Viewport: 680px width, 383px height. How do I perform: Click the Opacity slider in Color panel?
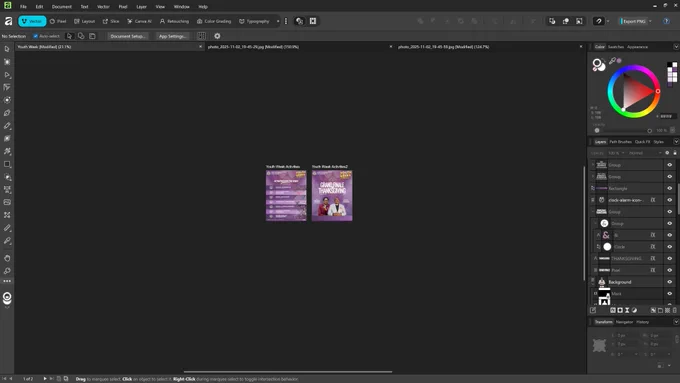(x=623, y=130)
